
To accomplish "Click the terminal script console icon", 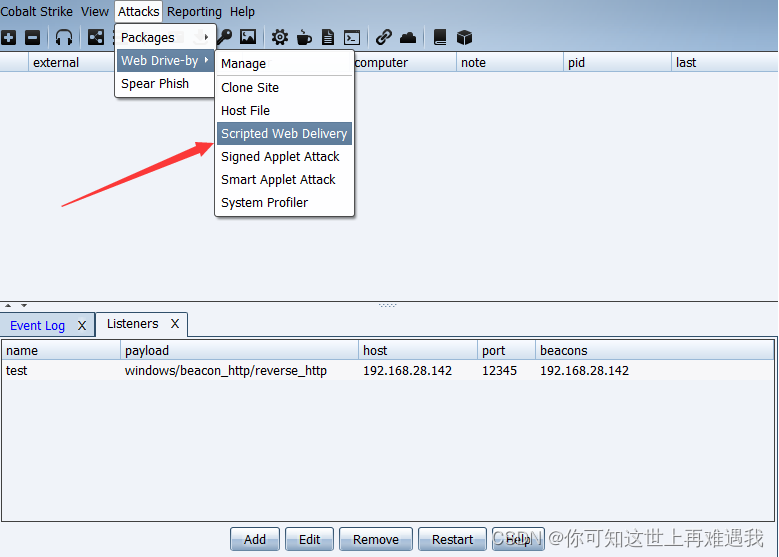I will coord(352,38).
